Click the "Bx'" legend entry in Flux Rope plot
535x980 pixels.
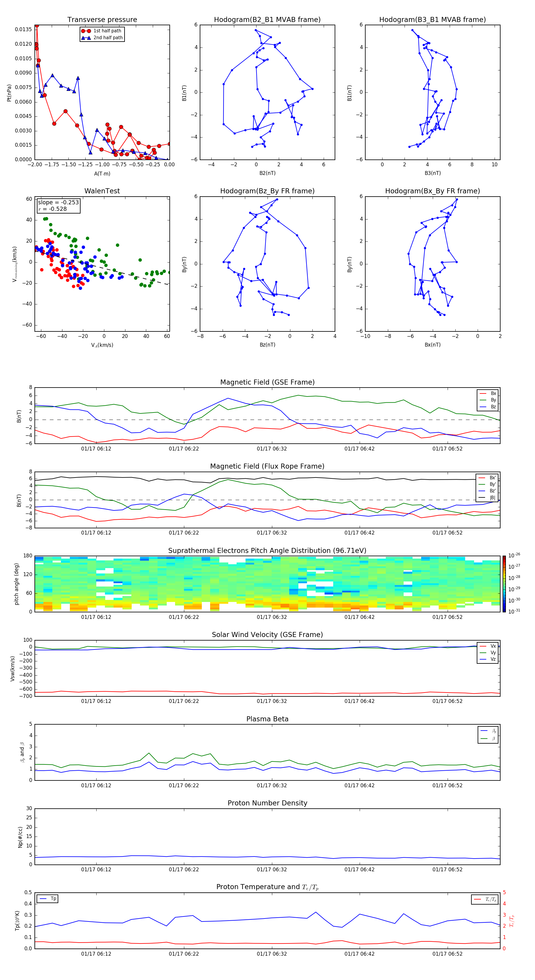tap(487, 478)
